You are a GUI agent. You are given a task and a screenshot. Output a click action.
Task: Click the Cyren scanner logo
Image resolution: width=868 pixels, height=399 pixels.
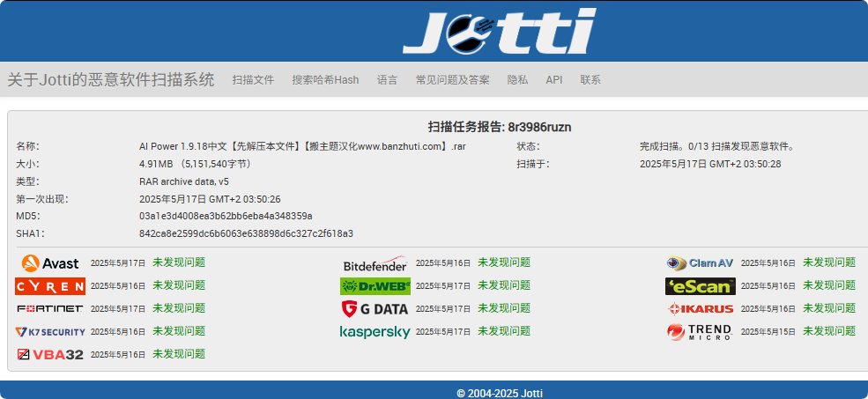click(50, 286)
